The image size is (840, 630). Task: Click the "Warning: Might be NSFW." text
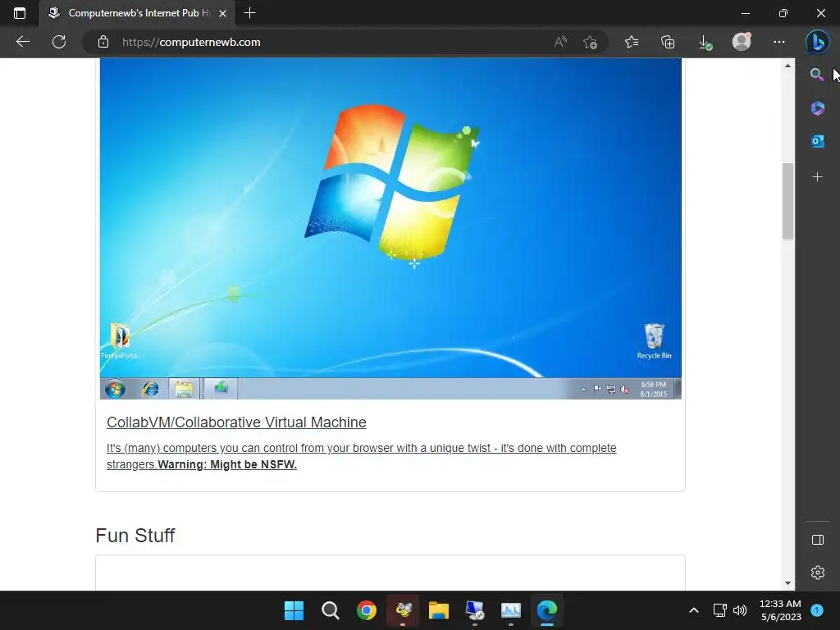227,464
